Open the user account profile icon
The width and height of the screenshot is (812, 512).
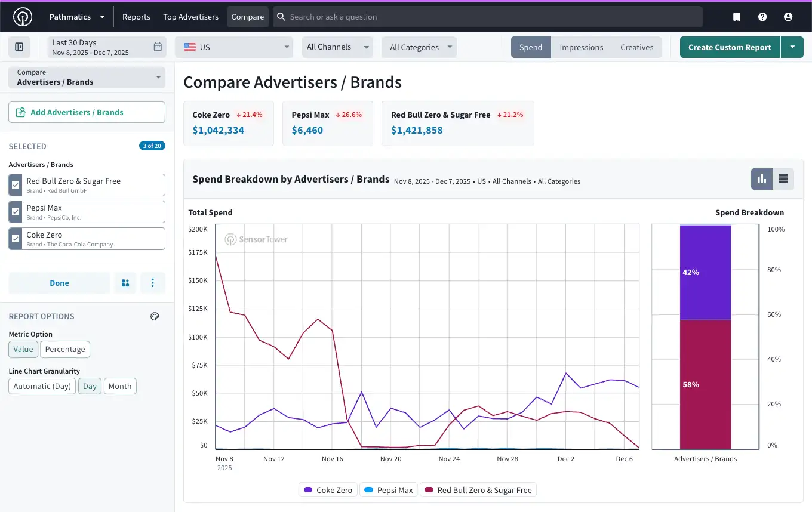pyautogui.click(x=788, y=17)
